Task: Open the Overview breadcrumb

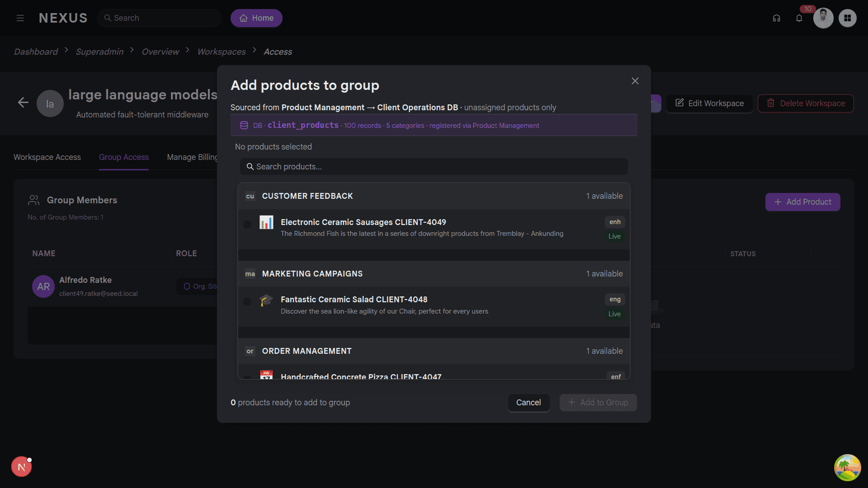Action: 160,52
